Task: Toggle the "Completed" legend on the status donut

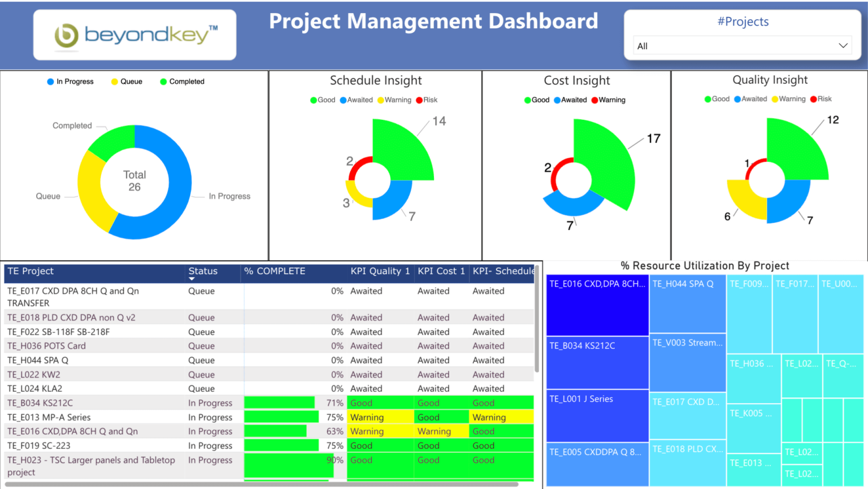Action: click(x=181, y=81)
